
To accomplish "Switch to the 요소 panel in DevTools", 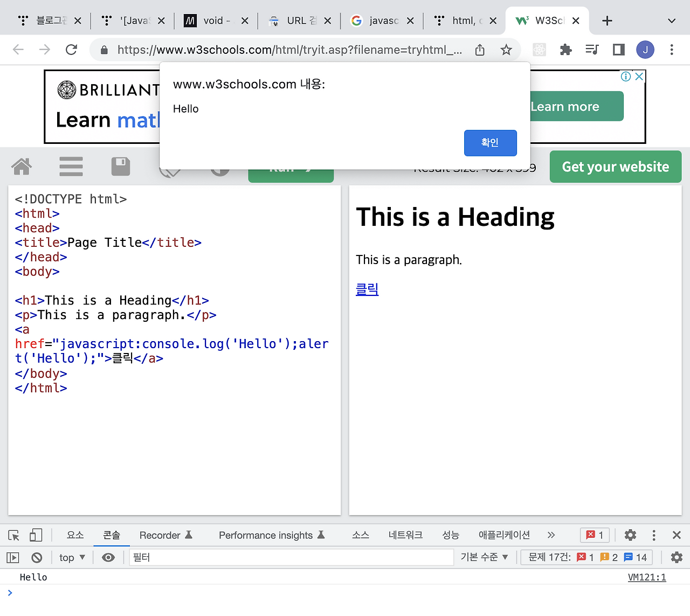I will pos(75,535).
